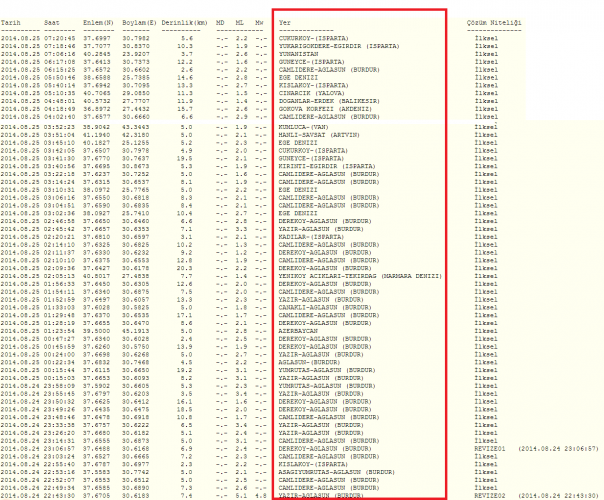The height and width of the screenshot is (500, 604).
Task: Select the MAHLI-SAVSAT (ARTVIN) entry
Action: 318,136
